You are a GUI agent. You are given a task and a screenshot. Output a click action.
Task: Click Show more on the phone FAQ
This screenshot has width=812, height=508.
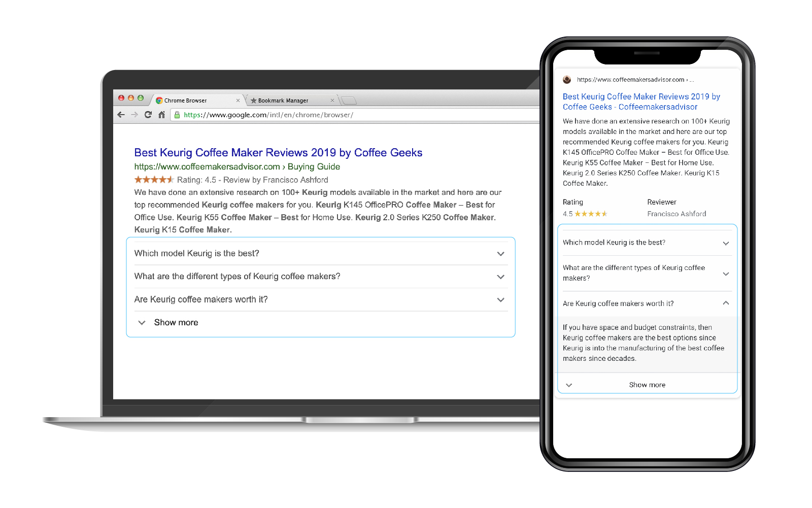point(647,385)
